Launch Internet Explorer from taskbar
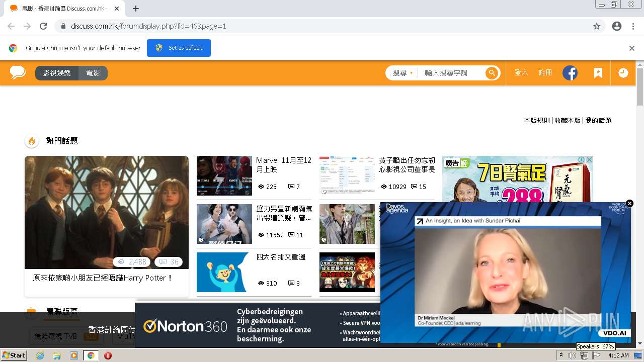 click(x=40, y=355)
